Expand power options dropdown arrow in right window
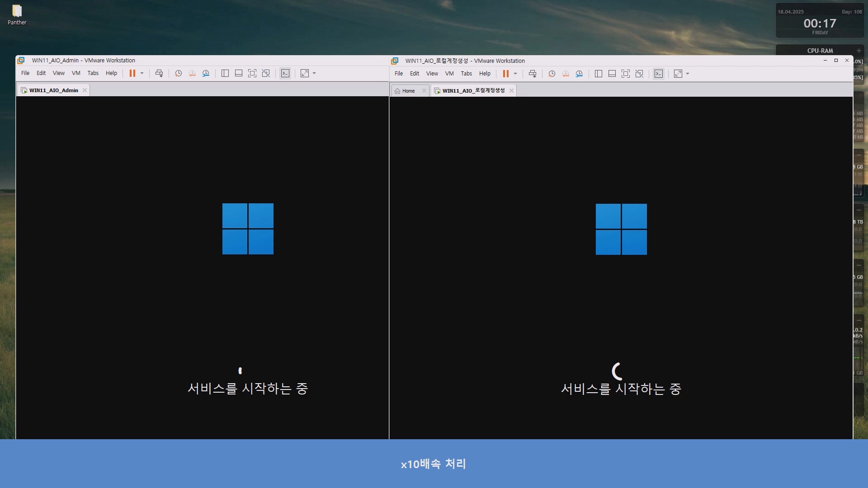This screenshot has height=488, width=868. point(515,74)
